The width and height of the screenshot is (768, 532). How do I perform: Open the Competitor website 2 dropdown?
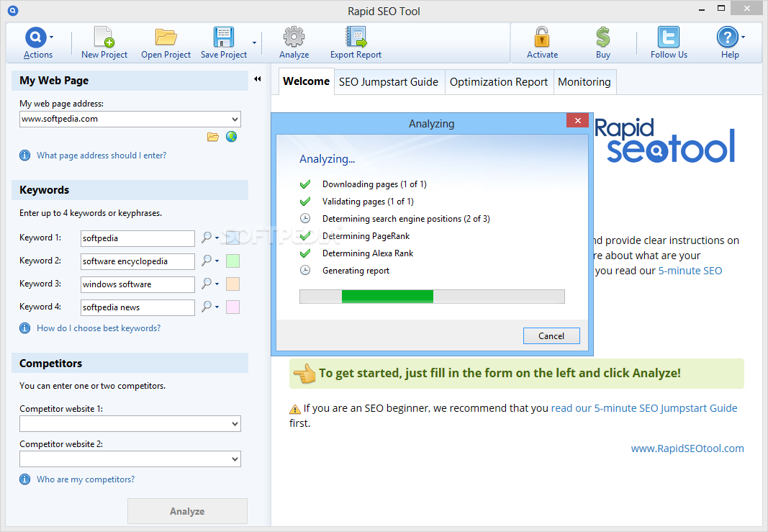click(235, 459)
